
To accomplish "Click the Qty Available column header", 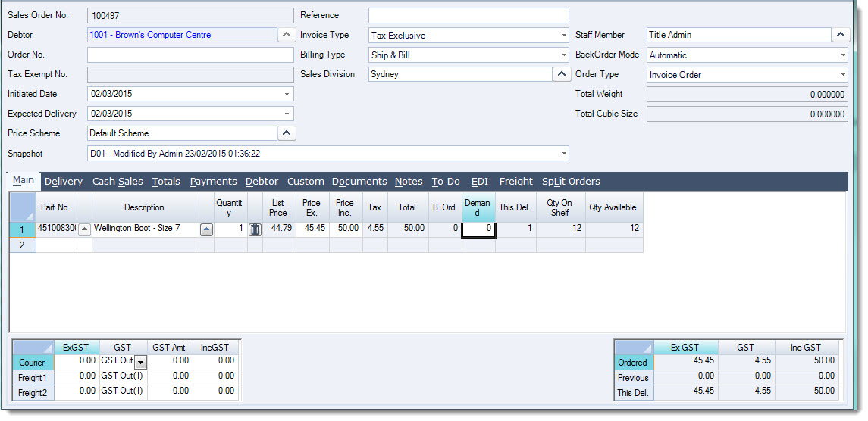I will pos(614,207).
